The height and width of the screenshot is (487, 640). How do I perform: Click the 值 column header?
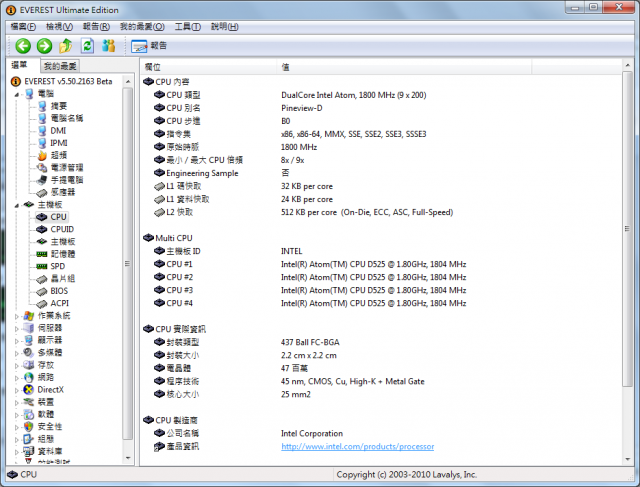405,67
